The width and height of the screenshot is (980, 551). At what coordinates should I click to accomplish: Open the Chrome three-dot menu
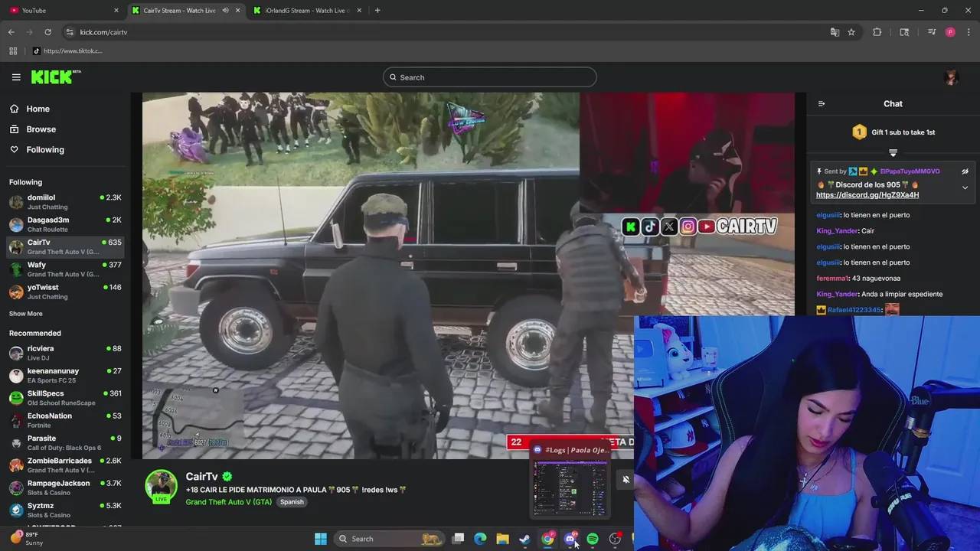tap(969, 32)
